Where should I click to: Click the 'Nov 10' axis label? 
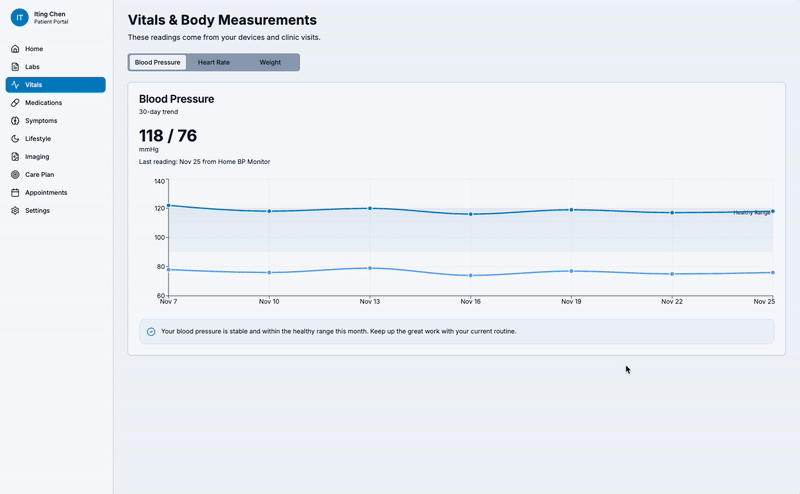coord(269,302)
